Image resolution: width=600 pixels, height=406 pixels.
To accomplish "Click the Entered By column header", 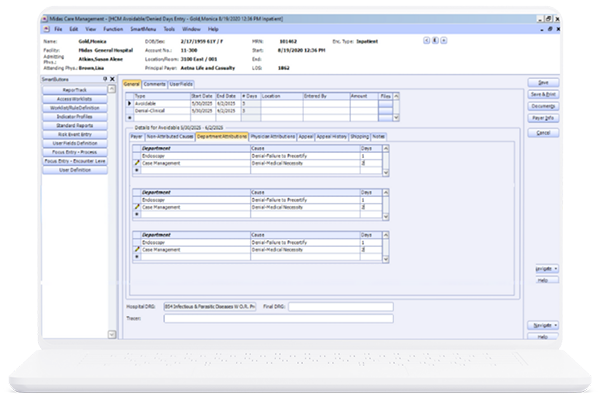I will [x=326, y=96].
